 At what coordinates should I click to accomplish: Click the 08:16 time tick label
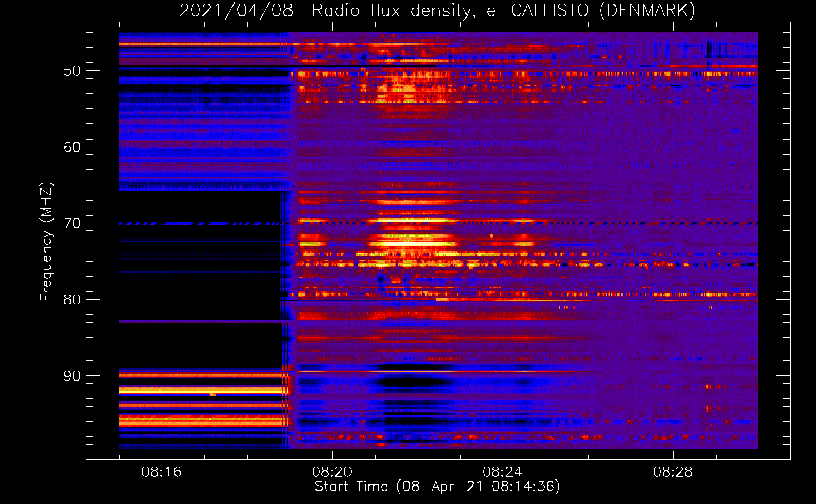[161, 472]
